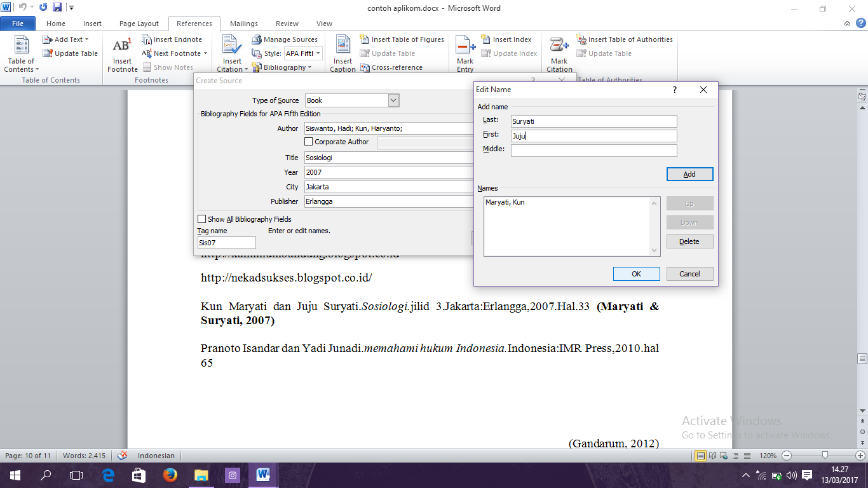Toggle Show Notes in Footnotes group
Image resolution: width=868 pixels, height=488 pixels.
coord(168,67)
